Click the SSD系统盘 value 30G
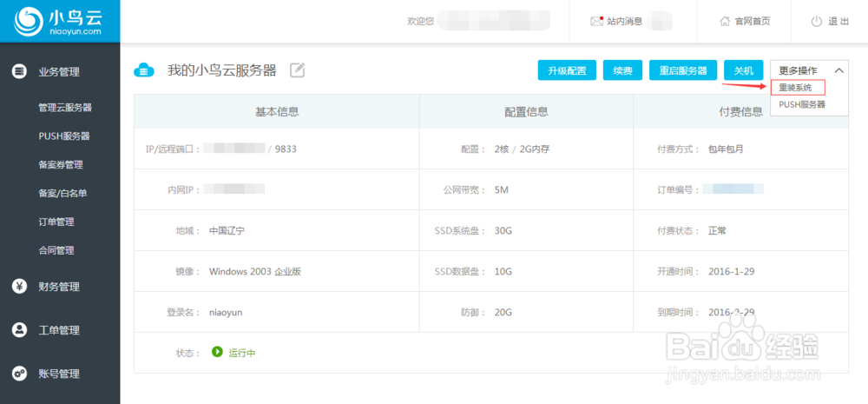868x404 pixels. (x=503, y=230)
